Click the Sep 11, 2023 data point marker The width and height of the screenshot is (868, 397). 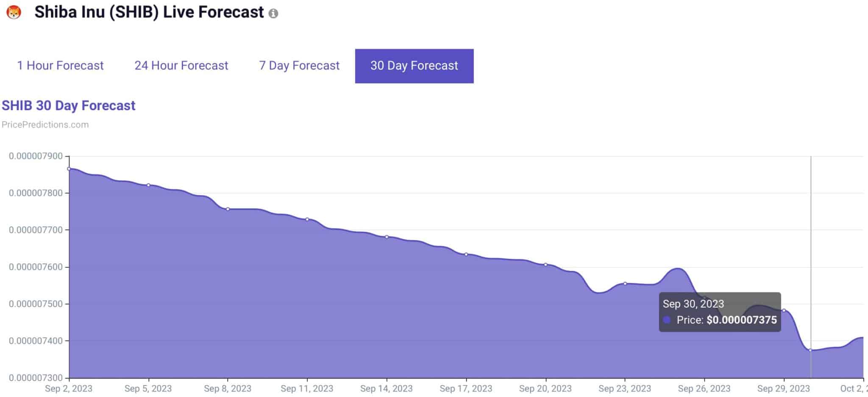tap(307, 219)
